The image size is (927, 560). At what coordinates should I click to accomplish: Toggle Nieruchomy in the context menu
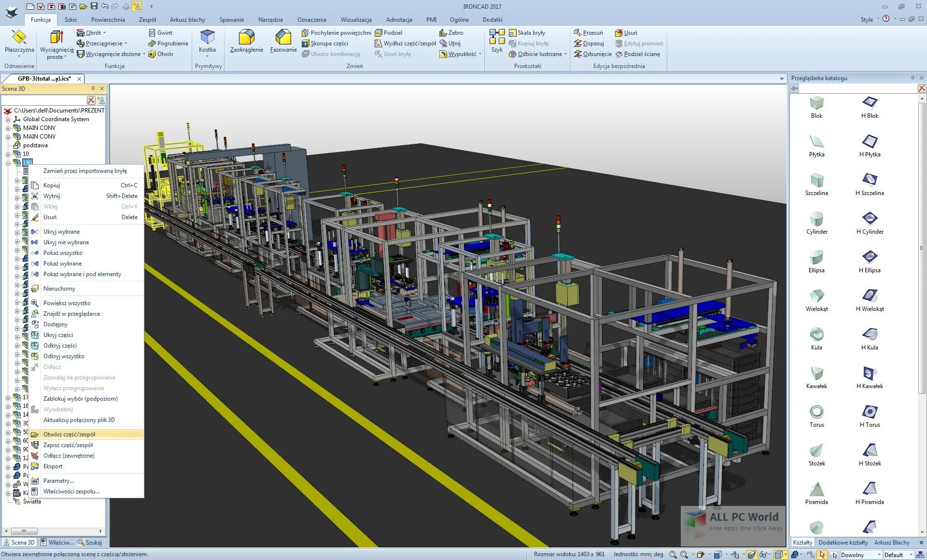[x=59, y=289]
